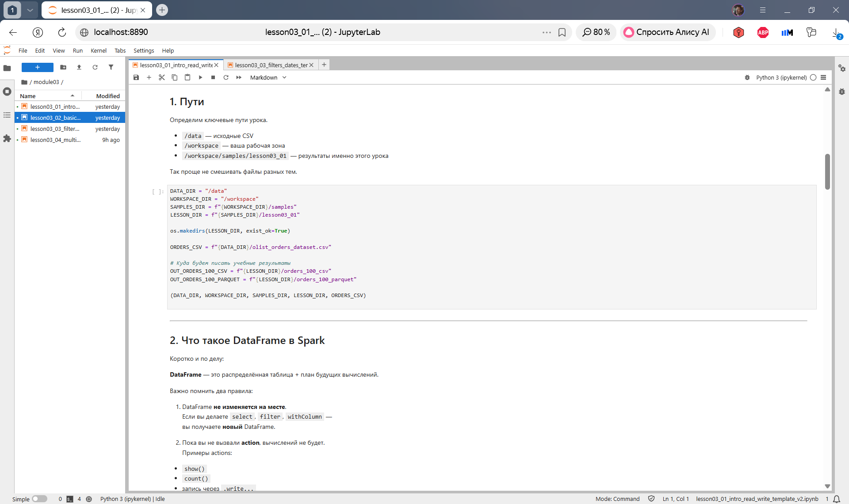Cut the selected cell using scissors icon
The image size is (849, 504).
point(162,77)
